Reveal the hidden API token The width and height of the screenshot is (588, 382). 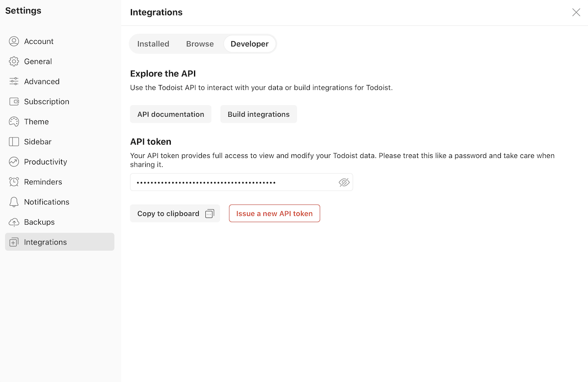[344, 182]
